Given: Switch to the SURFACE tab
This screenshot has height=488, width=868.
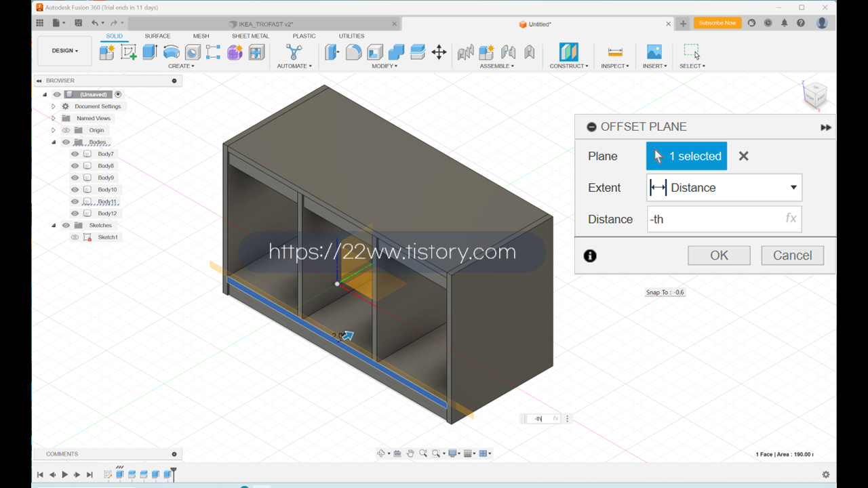Looking at the screenshot, I should [x=157, y=36].
